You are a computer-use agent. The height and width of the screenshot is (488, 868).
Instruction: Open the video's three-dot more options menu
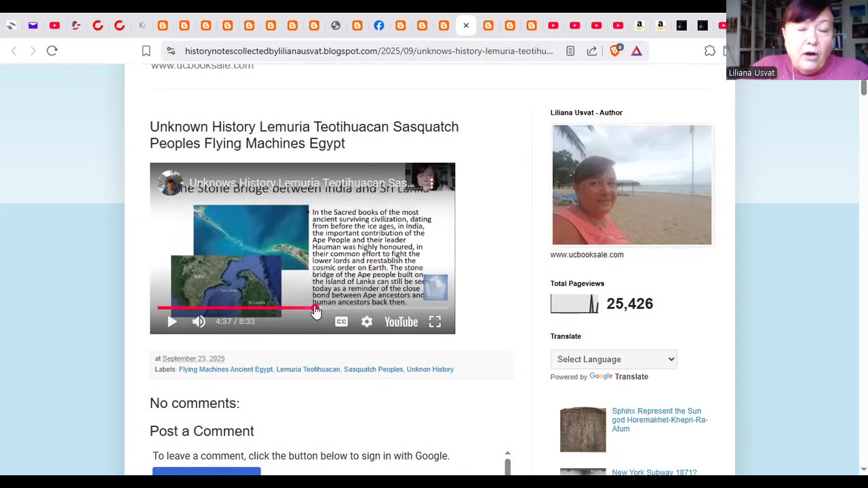pos(431,183)
